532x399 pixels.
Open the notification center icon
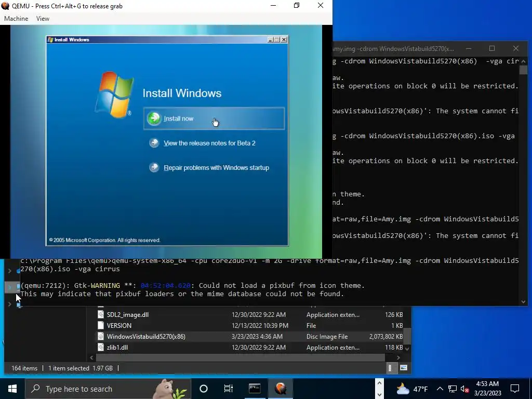[515, 389]
